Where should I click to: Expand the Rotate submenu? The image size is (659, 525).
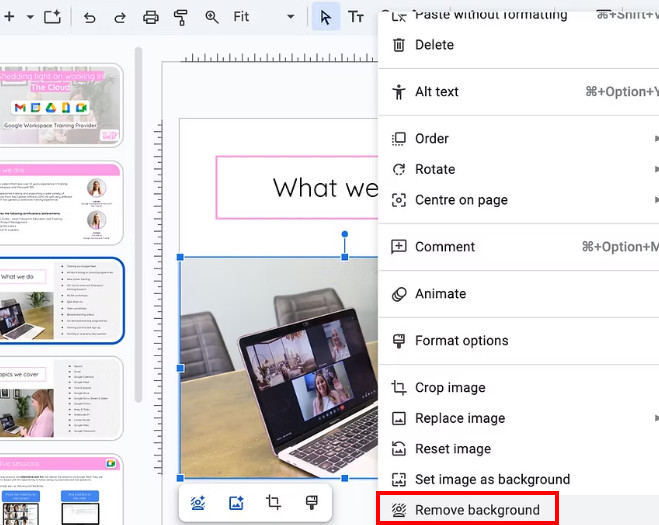[518, 169]
